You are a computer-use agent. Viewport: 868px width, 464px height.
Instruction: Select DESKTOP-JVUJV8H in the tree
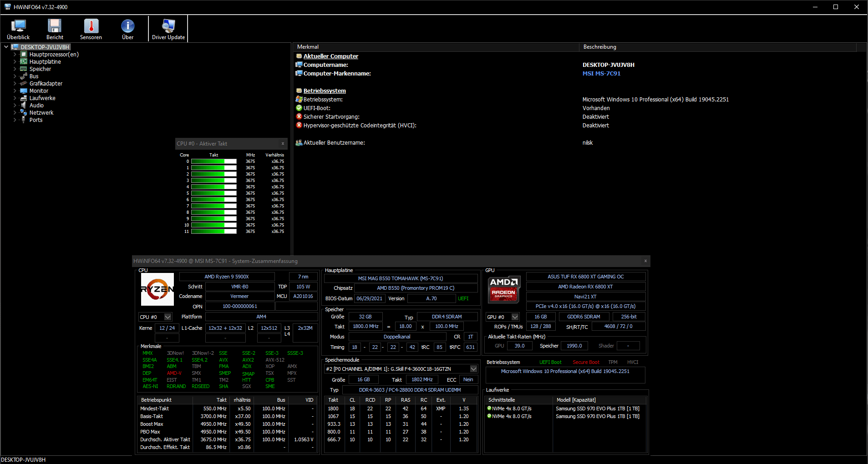point(45,47)
